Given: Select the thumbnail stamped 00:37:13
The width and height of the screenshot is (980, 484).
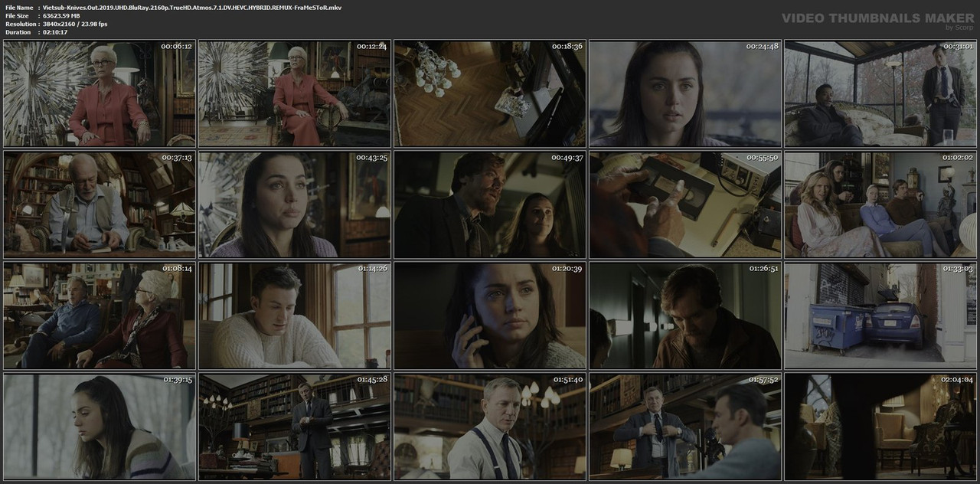Looking at the screenshot, I should pyautogui.click(x=99, y=204).
